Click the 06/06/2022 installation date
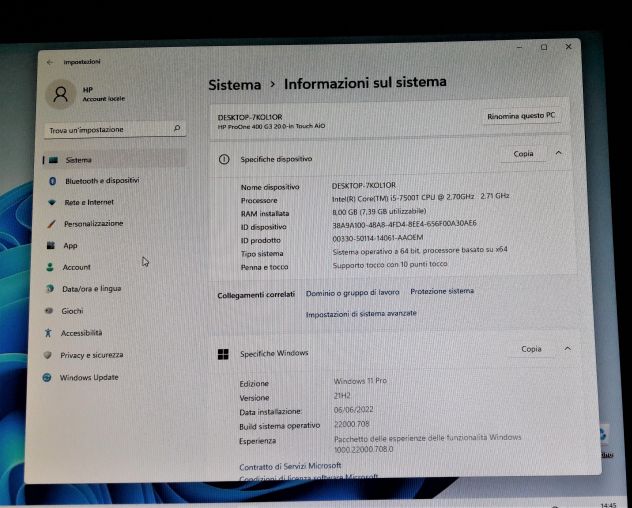 [353, 410]
